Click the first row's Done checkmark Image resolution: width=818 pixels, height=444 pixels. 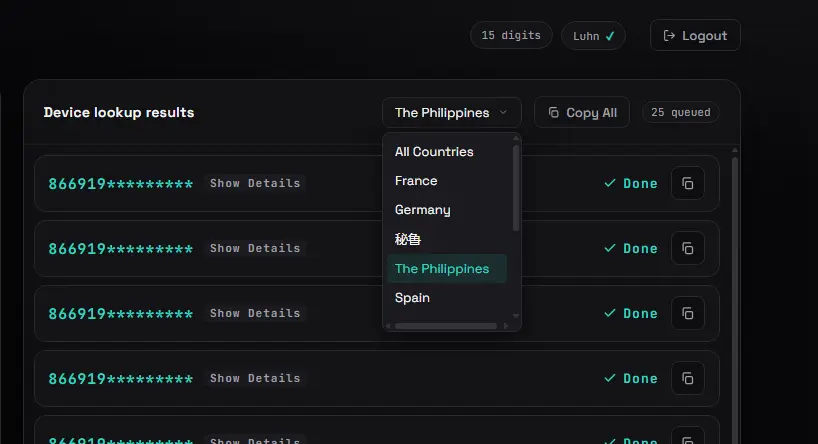[x=610, y=183]
